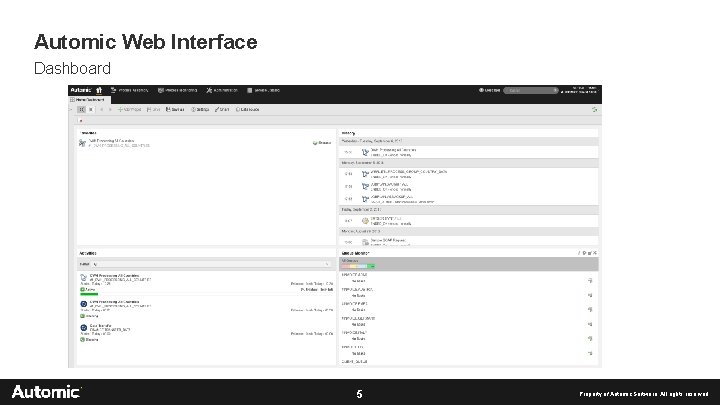This screenshot has height=405, width=720.
Task: Click the Add Widget toolbar button
Action: click(x=129, y=110)
